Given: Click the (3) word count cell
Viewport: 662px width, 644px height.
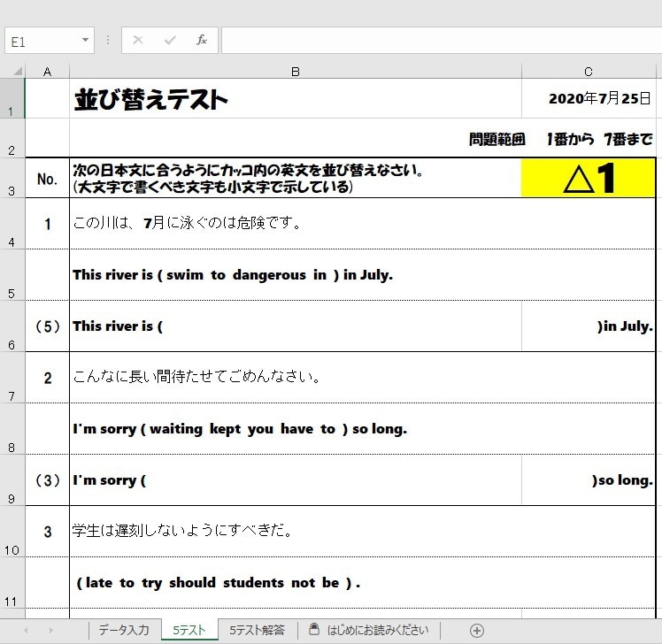Looking at the screenshot, I should pyautogui.click(x=47, y=480).
